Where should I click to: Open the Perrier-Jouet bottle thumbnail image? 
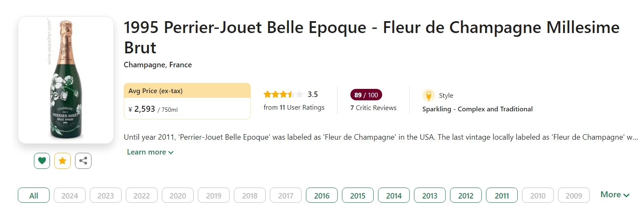[x=66, y=80]
